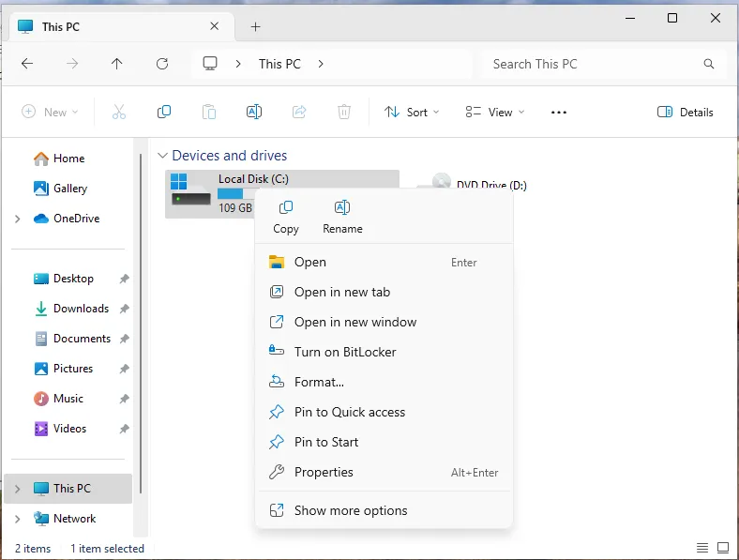Switch to details list view in status bar
The image size is (739, 560).
[702, 548]
